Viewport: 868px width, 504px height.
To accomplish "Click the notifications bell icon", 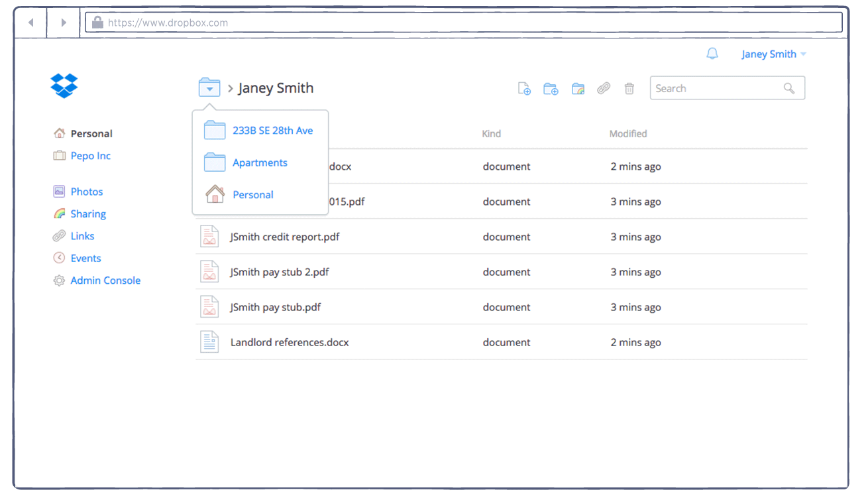I will [712, 54].
